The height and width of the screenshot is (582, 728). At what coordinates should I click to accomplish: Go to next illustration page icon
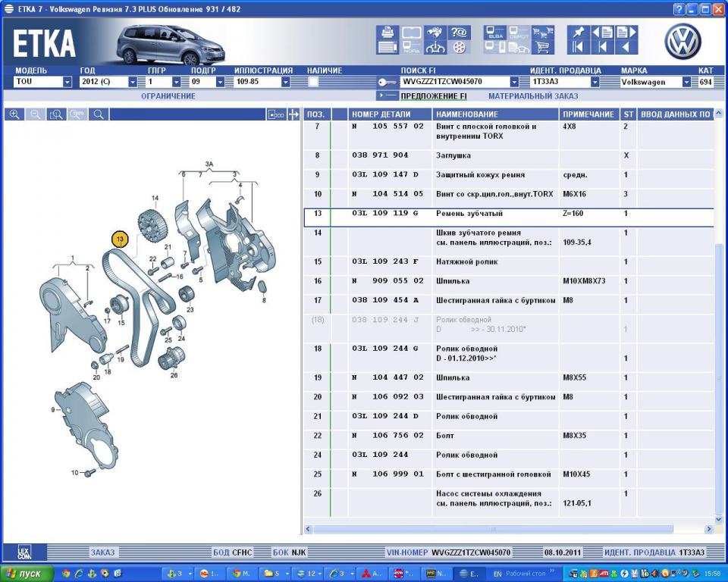tap(626, 33)
